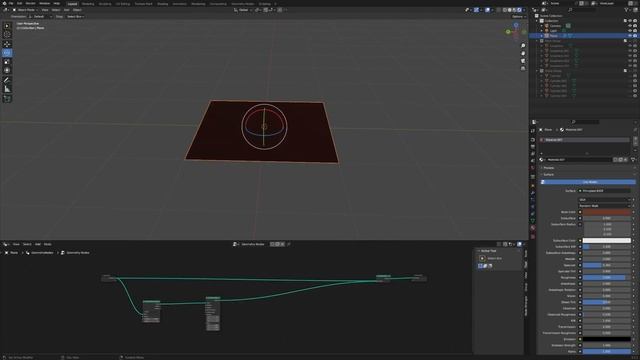The height and width of the screenshot is (360, 640).
Task: Select the Scale tool
Action: tap(7, 62)
